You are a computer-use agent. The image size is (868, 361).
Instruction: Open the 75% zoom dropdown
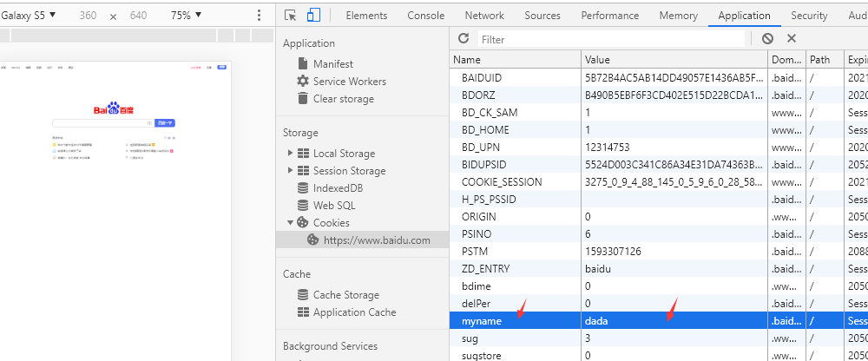click(185, 16)
